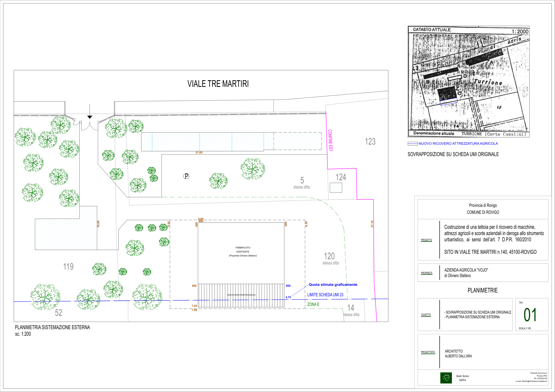The image size is (555, 392).
Task: Select the blue 4,75 quota value
Action: point(288,297)
